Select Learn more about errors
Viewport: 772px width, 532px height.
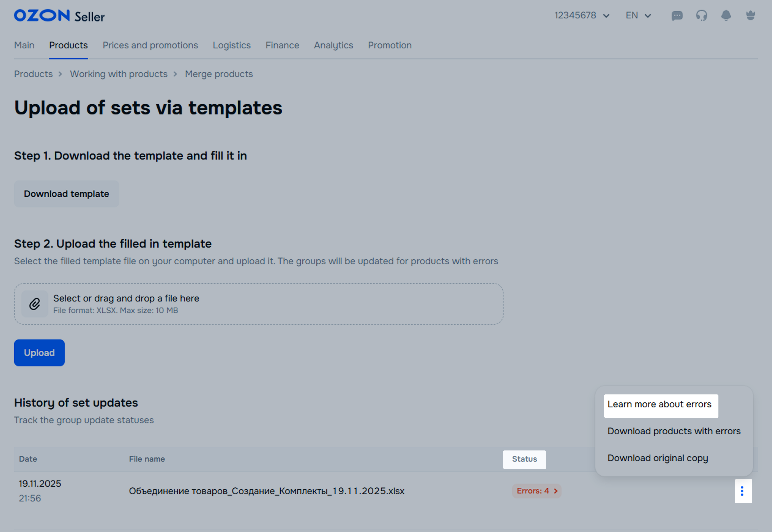(x=659, y=404)
